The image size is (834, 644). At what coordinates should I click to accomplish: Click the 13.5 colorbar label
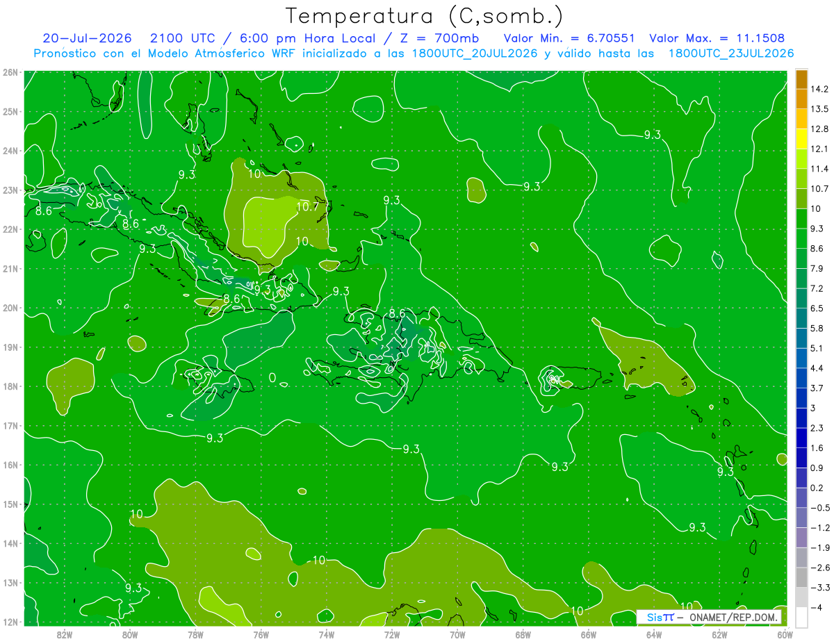click(818, 109)
